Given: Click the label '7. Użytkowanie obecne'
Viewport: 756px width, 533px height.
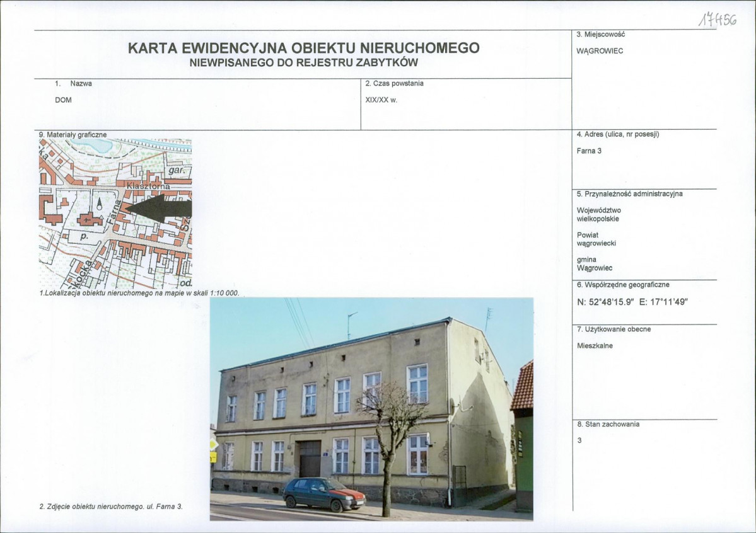Looking at the screenshot, I should point(614,329).
